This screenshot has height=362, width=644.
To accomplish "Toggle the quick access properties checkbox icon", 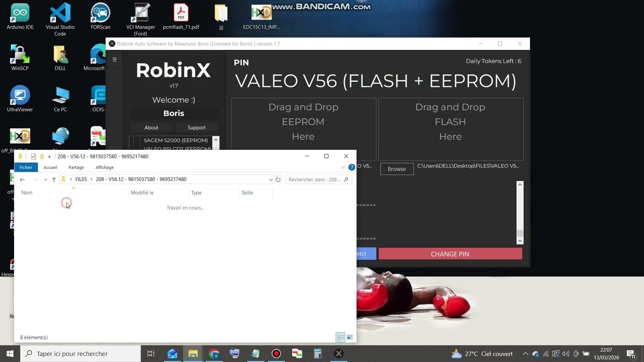I will (x=34, y=156).
